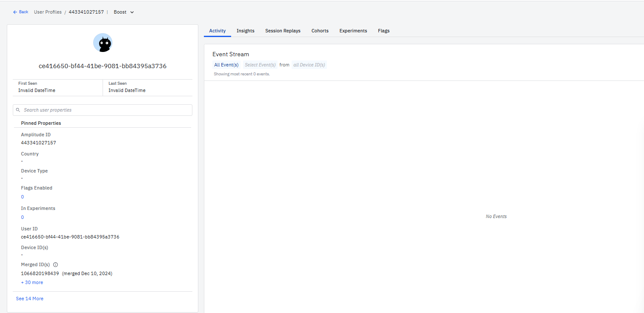The image size is (644, 313).
Task: Expand See 14 More properties
Action: 30,299
